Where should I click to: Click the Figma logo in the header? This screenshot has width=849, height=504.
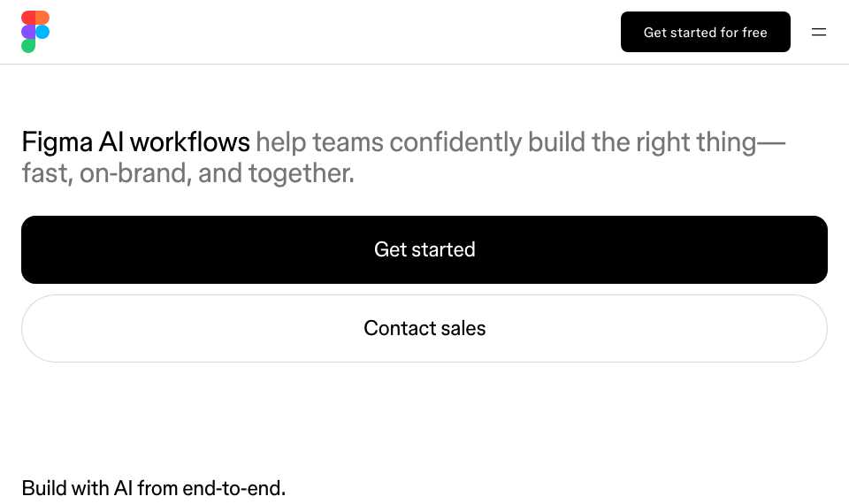35,32
